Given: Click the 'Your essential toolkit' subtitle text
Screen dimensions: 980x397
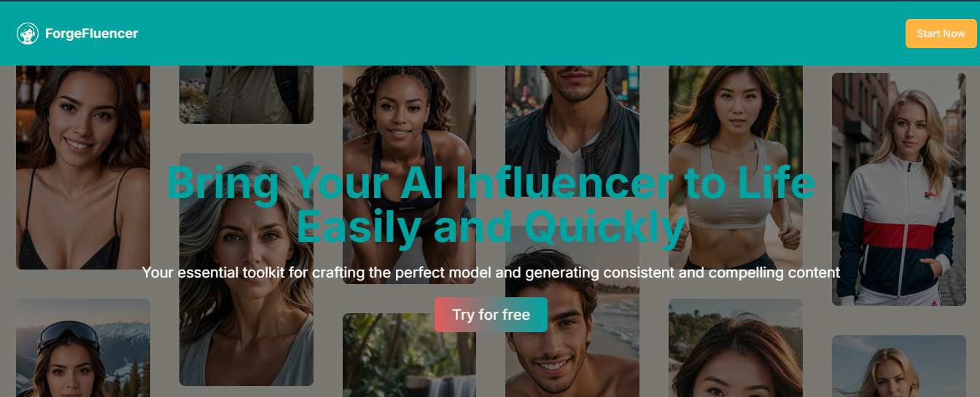Looking at the screenshot, I should 491,272.
